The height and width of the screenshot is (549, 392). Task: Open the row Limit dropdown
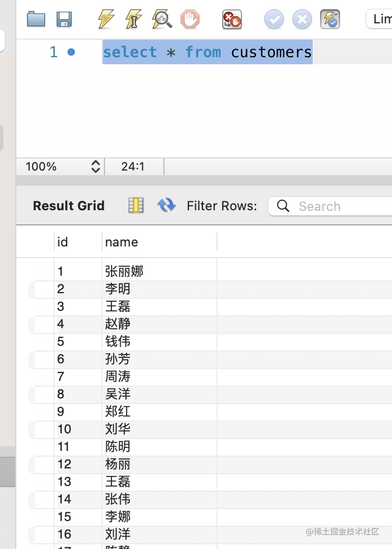(379, 19)
